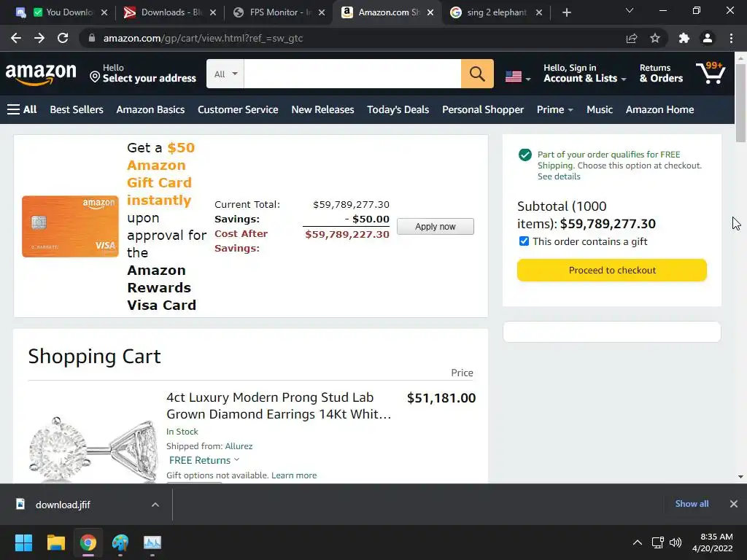Click See details shipping link
This screenshot has width=747, height=560.
coord(559,176)
